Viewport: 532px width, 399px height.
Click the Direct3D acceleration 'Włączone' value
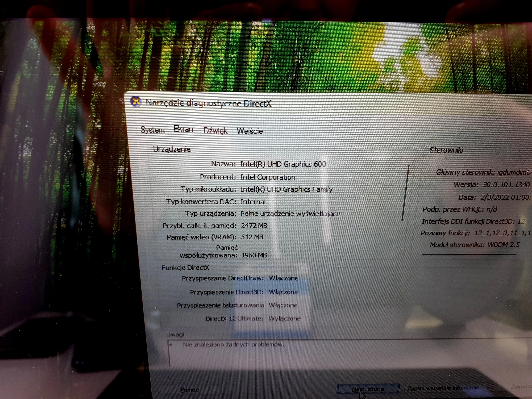point(283,292)
